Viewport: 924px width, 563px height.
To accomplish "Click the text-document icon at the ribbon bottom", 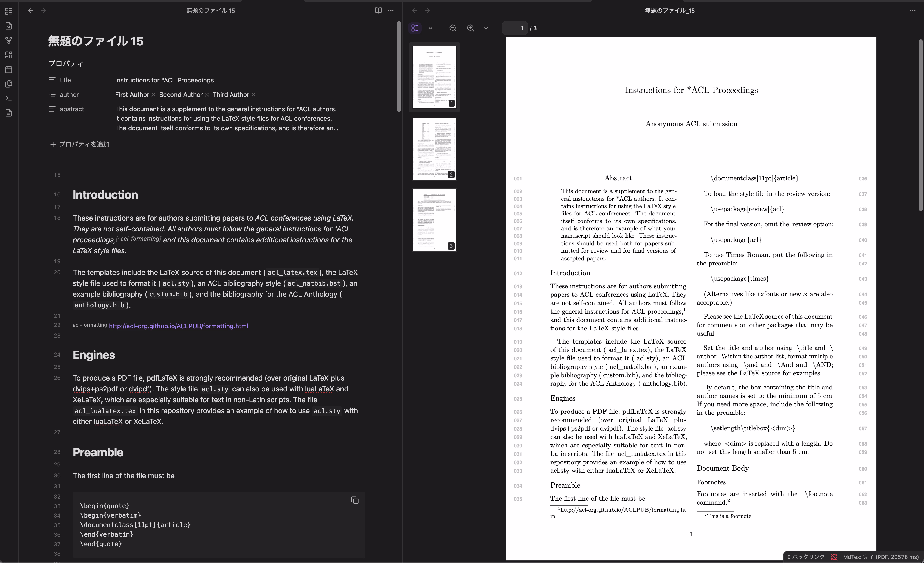I will pos(9,113).
